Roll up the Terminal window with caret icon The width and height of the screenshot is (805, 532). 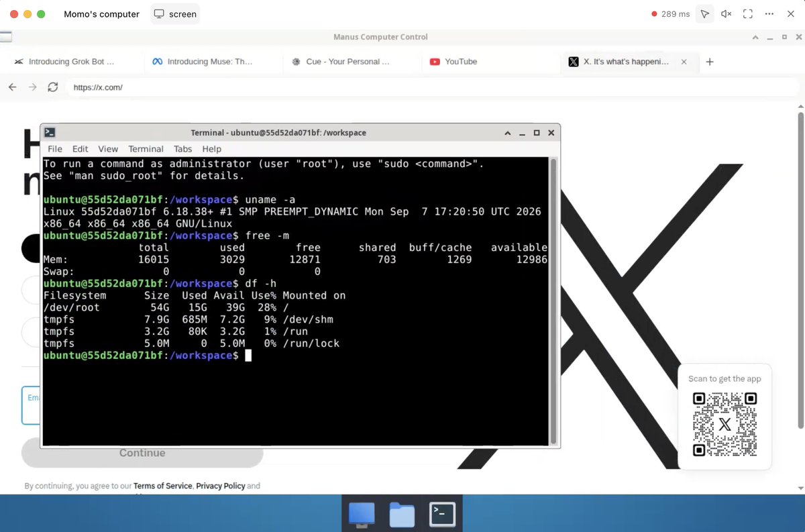tap(508, 133)
